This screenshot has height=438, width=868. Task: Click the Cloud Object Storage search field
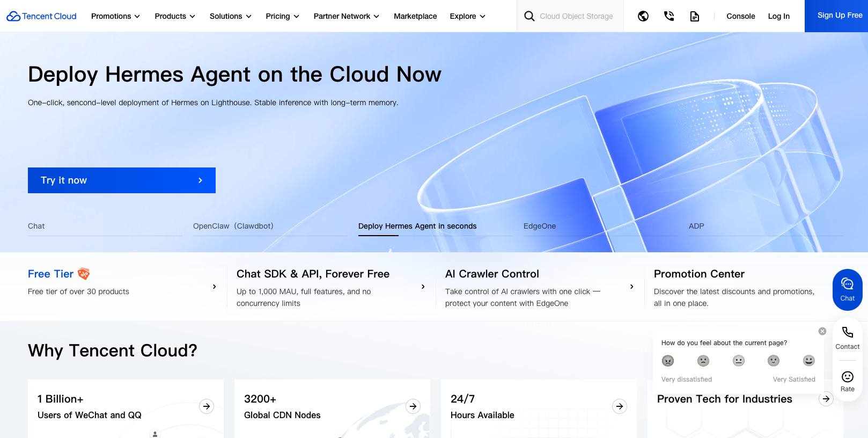pos(576,16)
